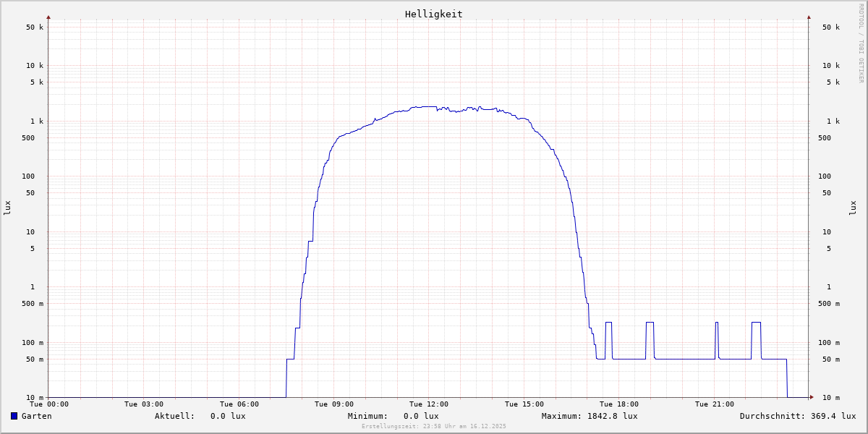Click the red arrow atop the left y-axis
Image resolution: width=868 pixels, height=434 pixels.
pyautogui.click(x=48, y=17)
